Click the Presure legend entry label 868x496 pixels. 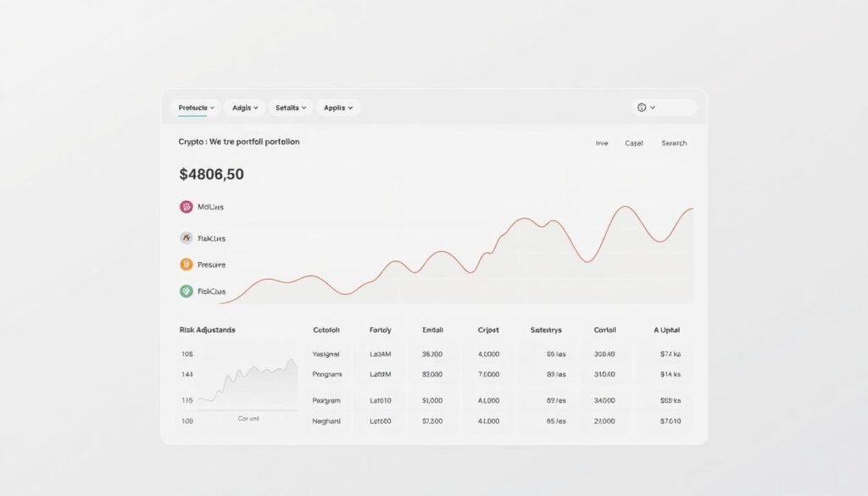[x=212, y=264]
